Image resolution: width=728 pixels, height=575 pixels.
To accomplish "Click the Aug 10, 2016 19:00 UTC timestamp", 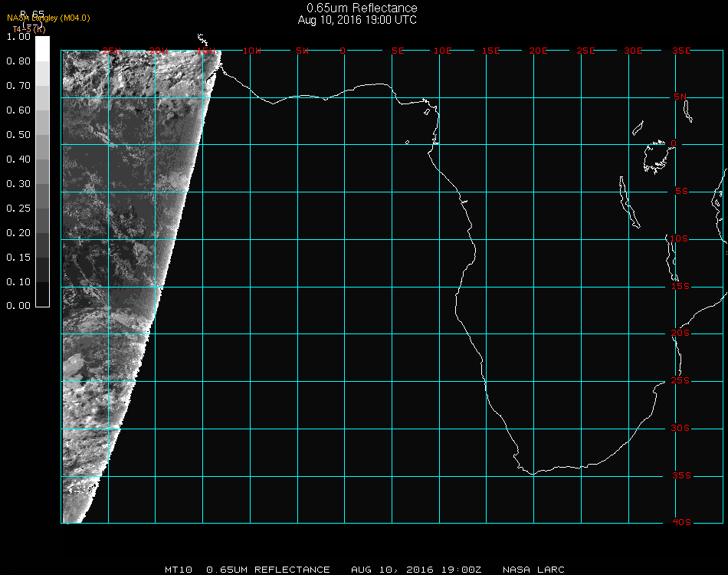I will click(357, 20).
